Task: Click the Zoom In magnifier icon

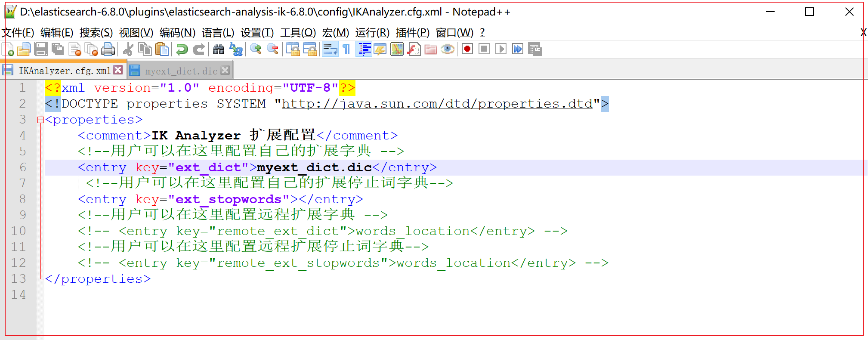Action: [x=256, y=49]
